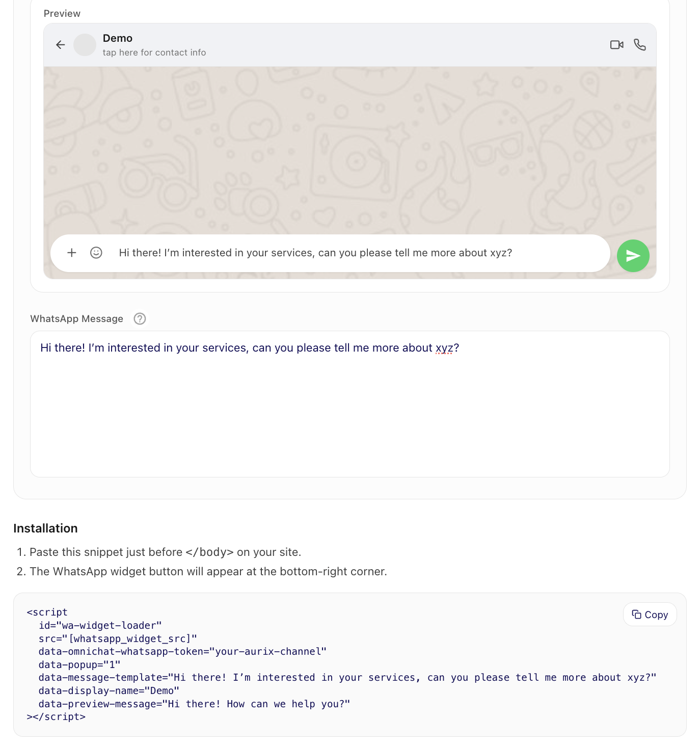Open the emoji picker in the message bar

96,253
